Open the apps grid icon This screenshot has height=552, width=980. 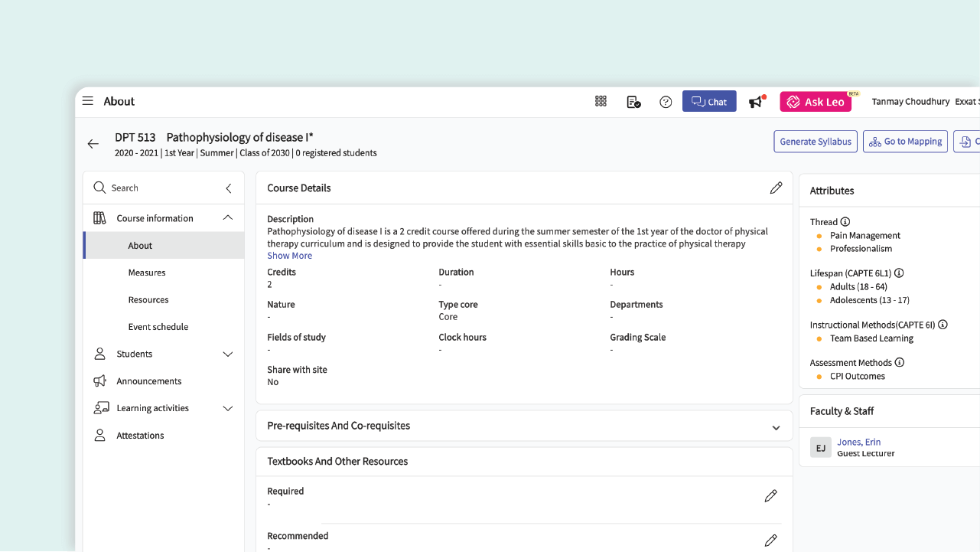point(601,101)
